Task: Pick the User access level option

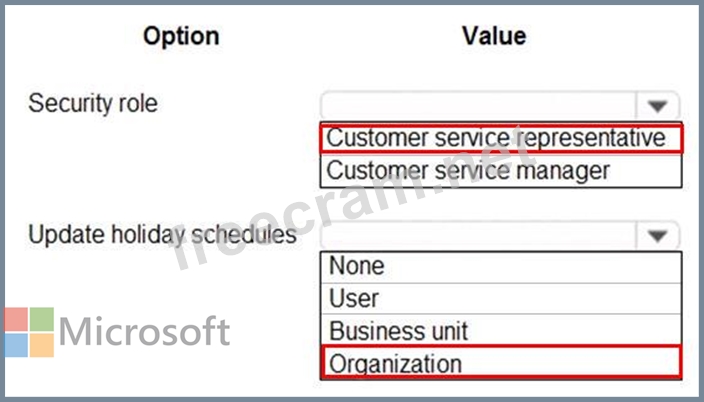Action: [x=354, y=298]
